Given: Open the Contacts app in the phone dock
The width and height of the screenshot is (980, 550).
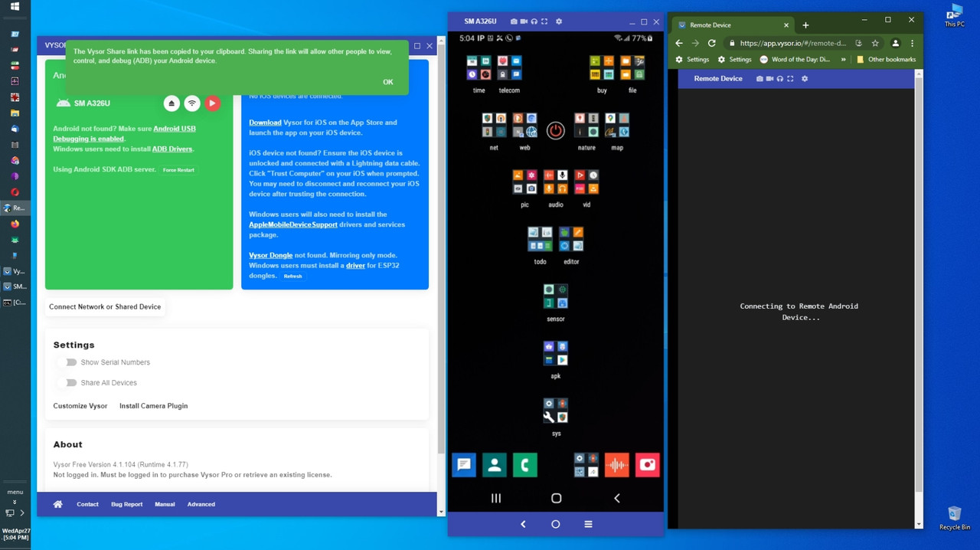Looking at the screenshot, I should pyautogui.click(x=494, y=464).
